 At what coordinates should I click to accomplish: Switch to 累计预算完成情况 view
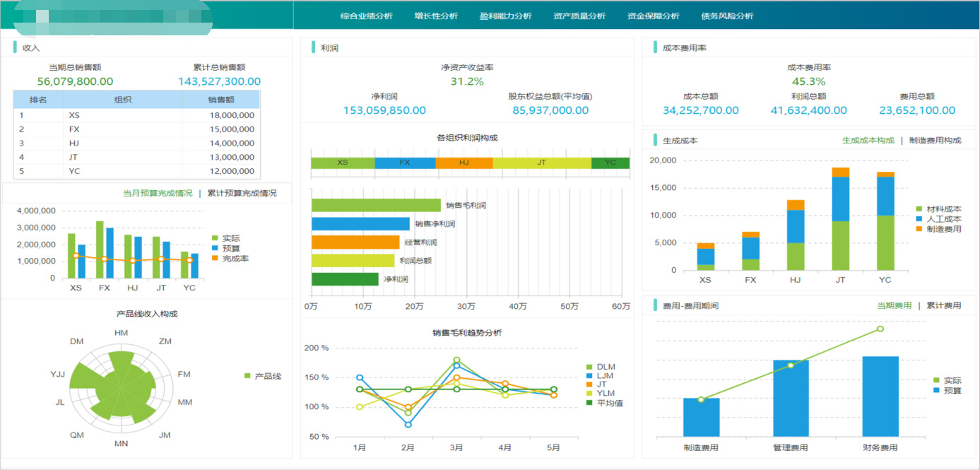pyautogui.click(x=242, y=193)
